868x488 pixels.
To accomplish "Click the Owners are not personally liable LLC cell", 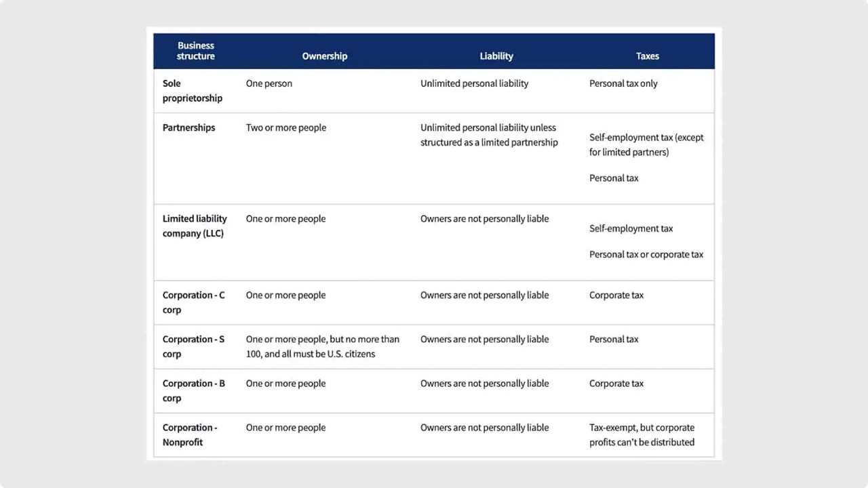I will [x=484, y=218].
